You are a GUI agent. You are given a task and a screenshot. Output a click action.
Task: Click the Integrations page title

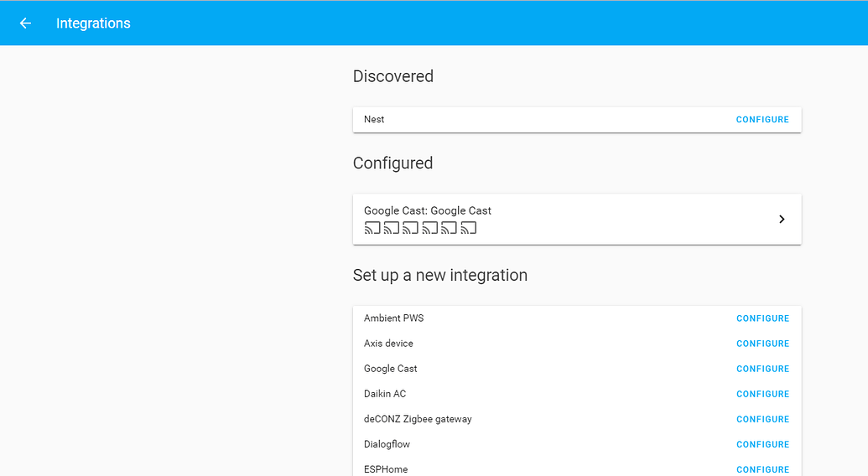tap(93, 23)
